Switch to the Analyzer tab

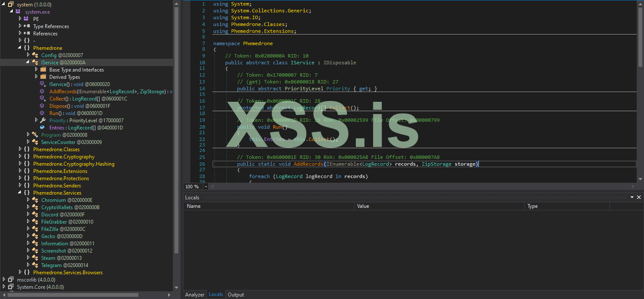pos(195,295)
